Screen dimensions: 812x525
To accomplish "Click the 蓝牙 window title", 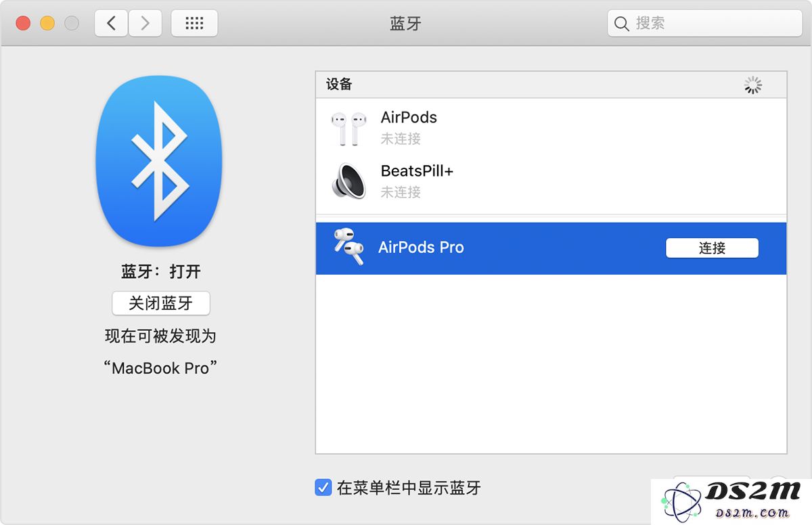I will 406,24.
